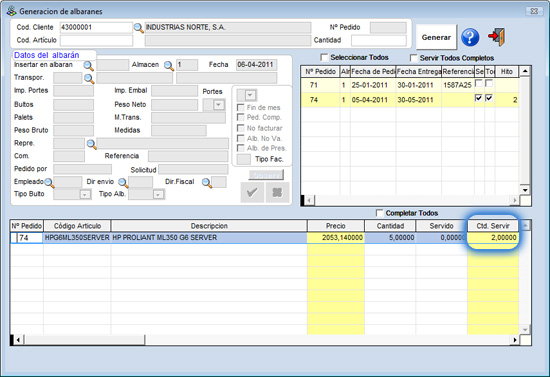Click the Fecha Entrega column header
The width and height of the screenshot is (550, 377).
pos(419,72)
